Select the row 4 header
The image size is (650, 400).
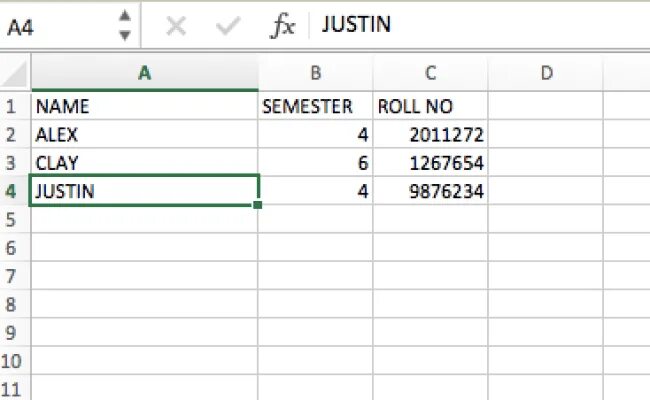tap(14, 190)
